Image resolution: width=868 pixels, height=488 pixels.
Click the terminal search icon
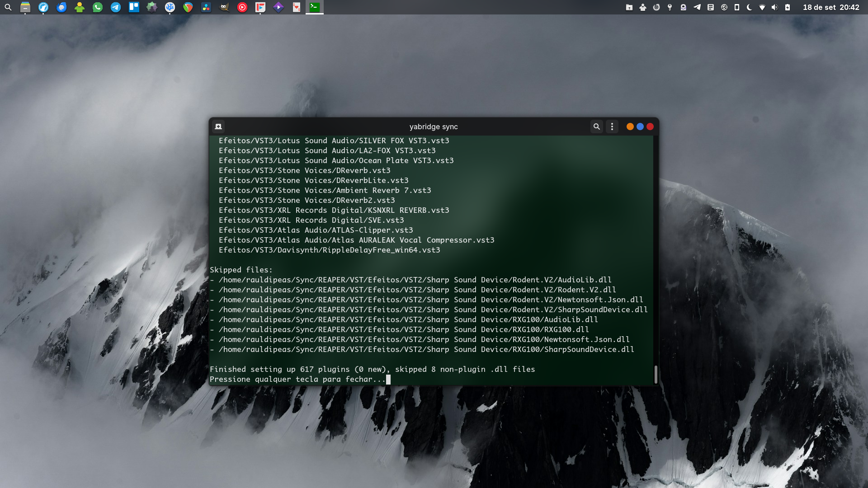[x=596, y=127]
